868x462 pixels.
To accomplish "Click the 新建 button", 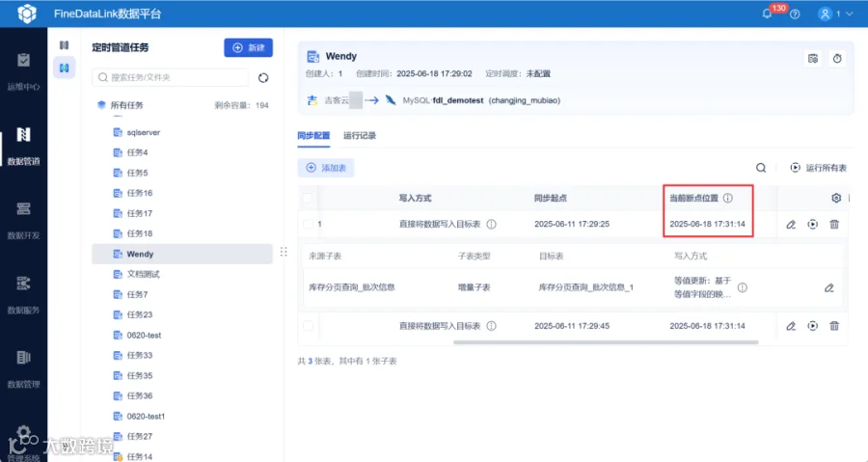I will point(249,47).
